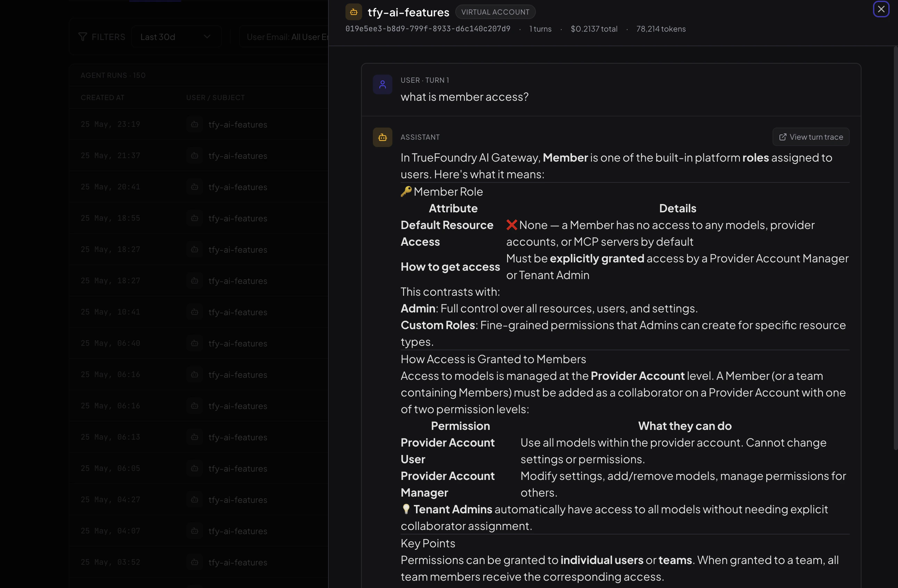
Task: Click the '1 turns' text
Action: pos(540,29)
